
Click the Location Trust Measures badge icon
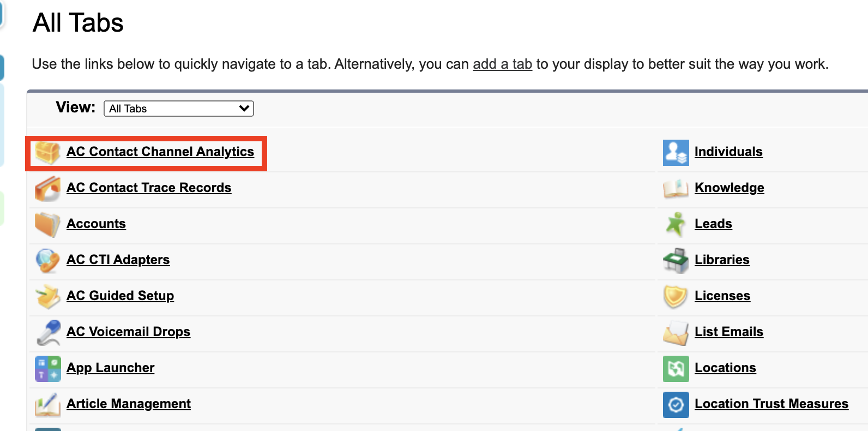point(676,404)
